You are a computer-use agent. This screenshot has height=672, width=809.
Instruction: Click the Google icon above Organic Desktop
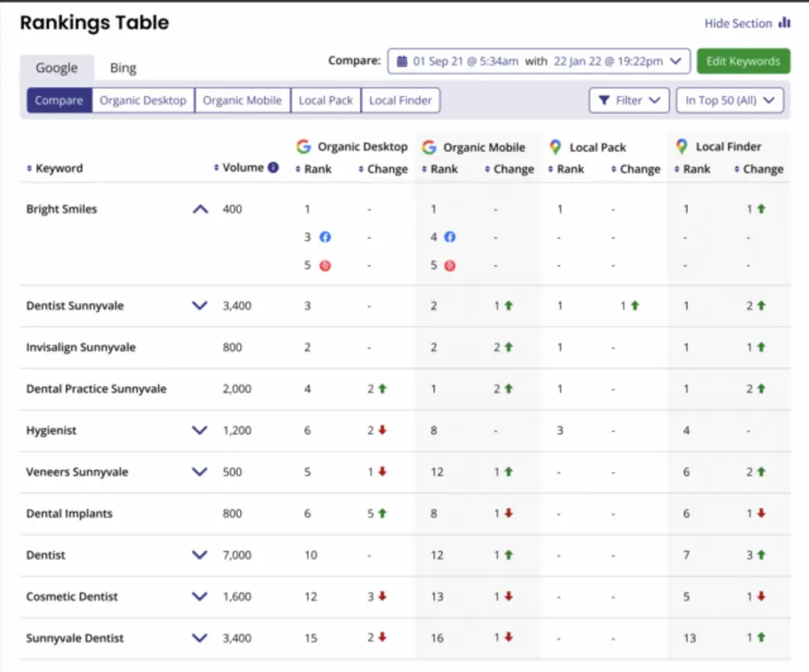click(302, 147)
